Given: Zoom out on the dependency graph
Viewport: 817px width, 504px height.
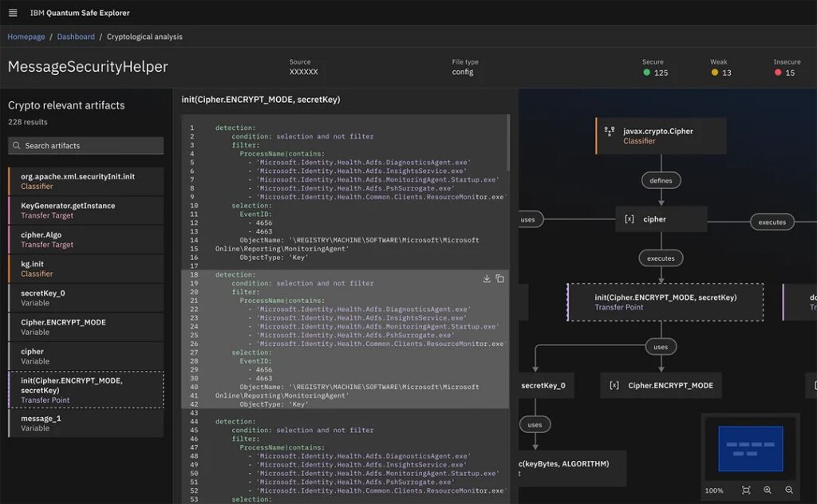Looking at the screenshot, I should click(790, 490).
